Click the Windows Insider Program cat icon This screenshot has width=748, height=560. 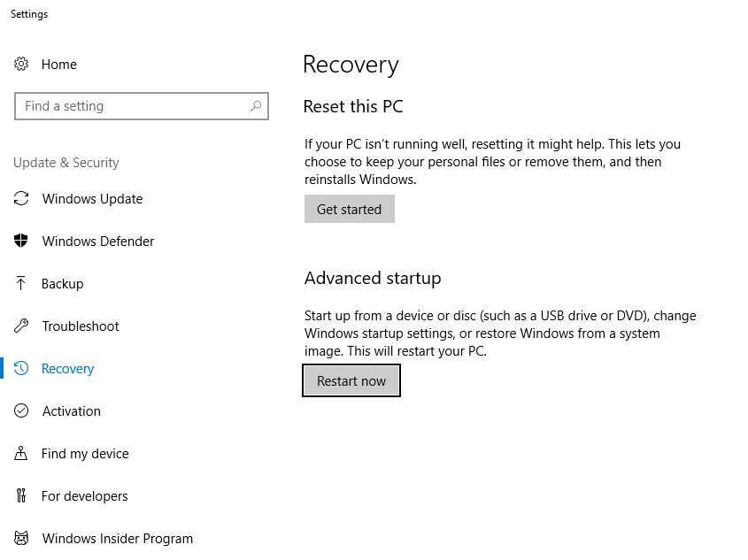click(21, 539)
